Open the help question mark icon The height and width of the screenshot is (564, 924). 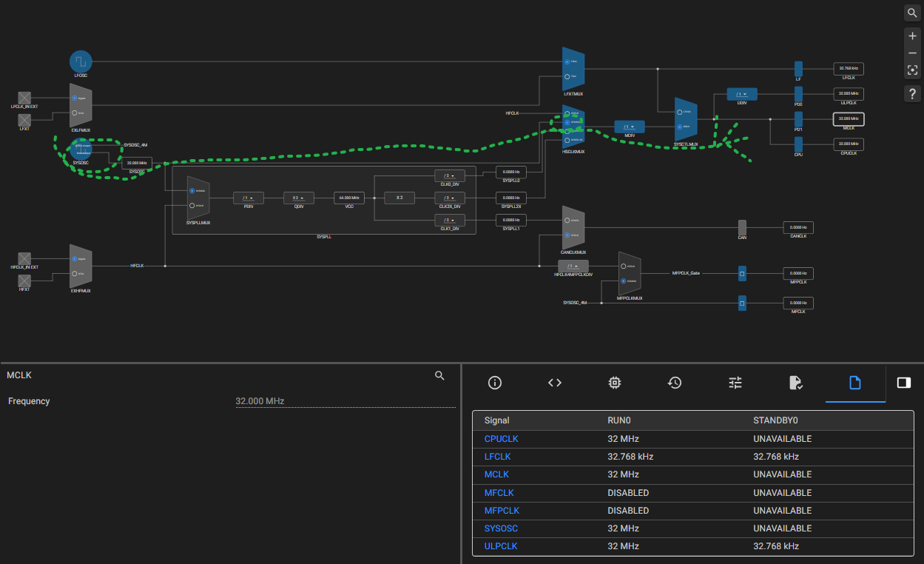912,94
